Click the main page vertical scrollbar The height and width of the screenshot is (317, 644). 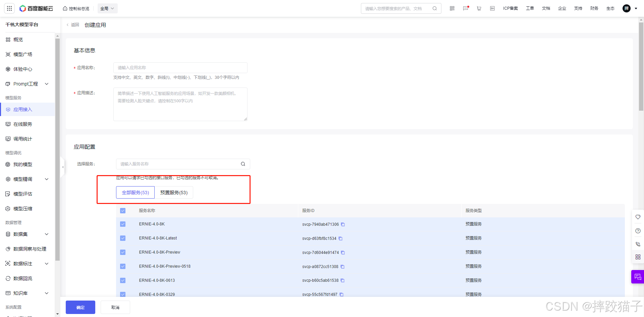[641, 66]
